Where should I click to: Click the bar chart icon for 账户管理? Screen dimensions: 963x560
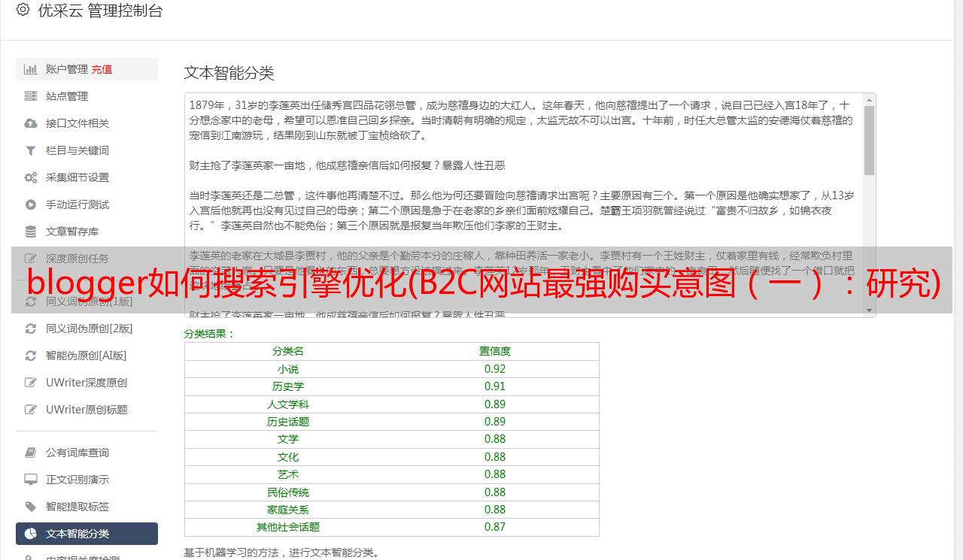(x=31, y=69)
